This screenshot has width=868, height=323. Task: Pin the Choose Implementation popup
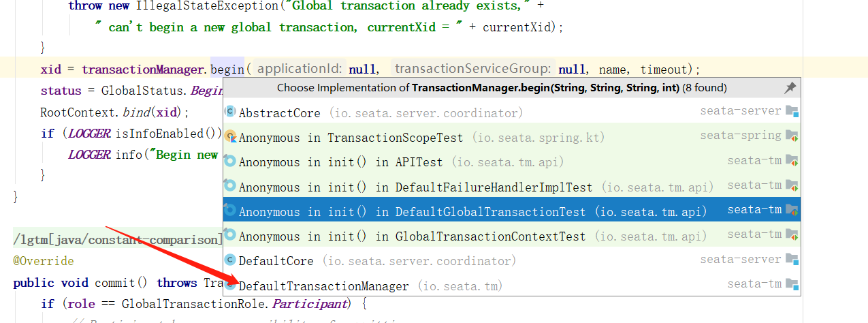pyautogui.click(x=790, y=88)
